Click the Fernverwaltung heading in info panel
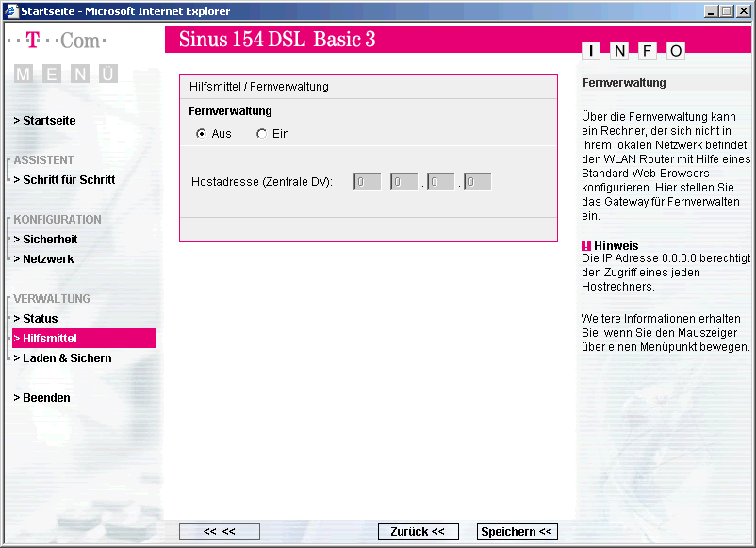756x548 pixels. pos(624,83)
